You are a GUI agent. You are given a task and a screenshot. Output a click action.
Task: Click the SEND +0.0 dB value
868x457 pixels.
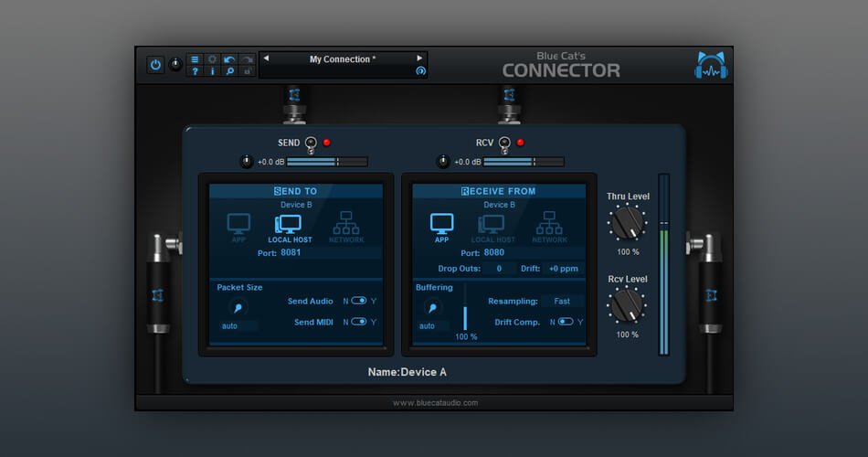[270, 163]
